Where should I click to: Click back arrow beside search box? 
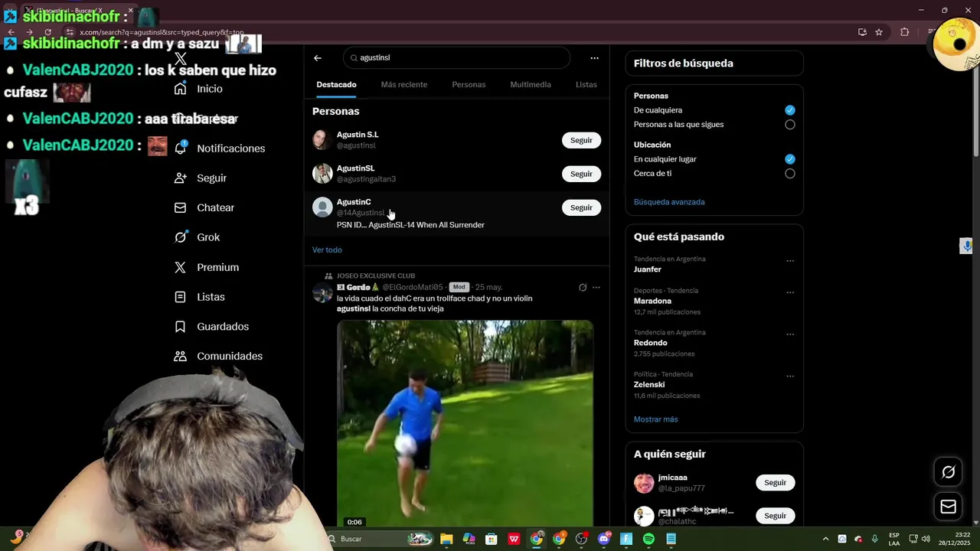point(318,58)
